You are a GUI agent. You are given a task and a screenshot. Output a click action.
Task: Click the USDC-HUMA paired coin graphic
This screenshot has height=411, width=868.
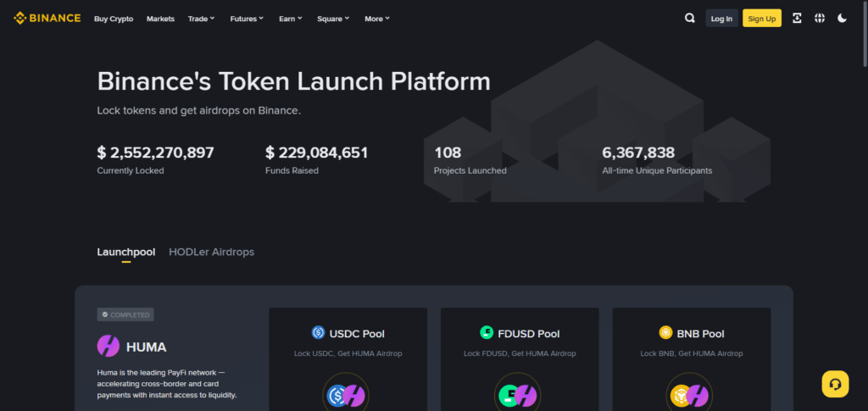pos(346,395)
